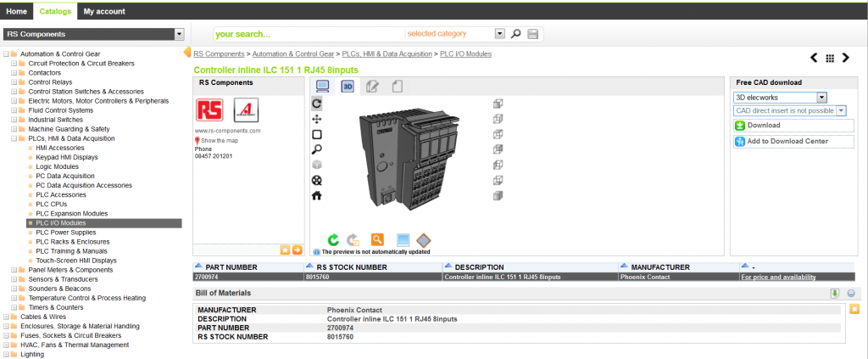Click the orange magnifier icon below preview
Screen dimensions: 868x359
pyautogui.click(x=377, y=239)
